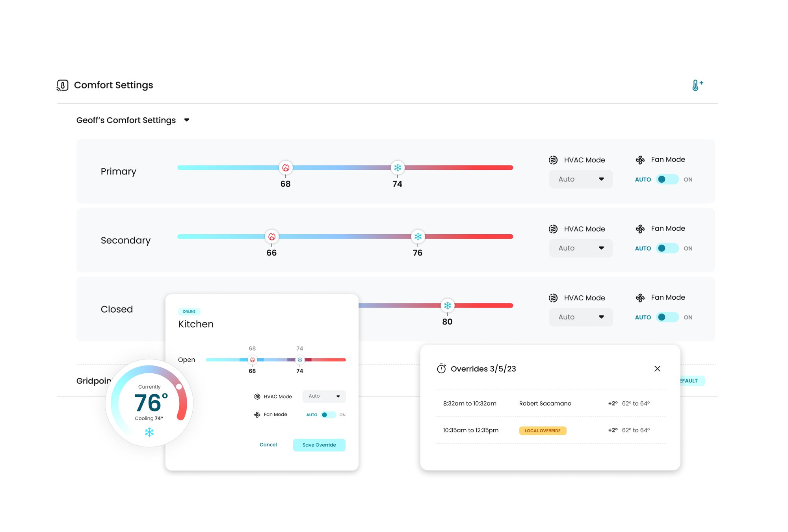Click the Closed cooling snowflake handle at 80
The height and width of the screenshot is (532, 788).
click(x=448, y=306)
